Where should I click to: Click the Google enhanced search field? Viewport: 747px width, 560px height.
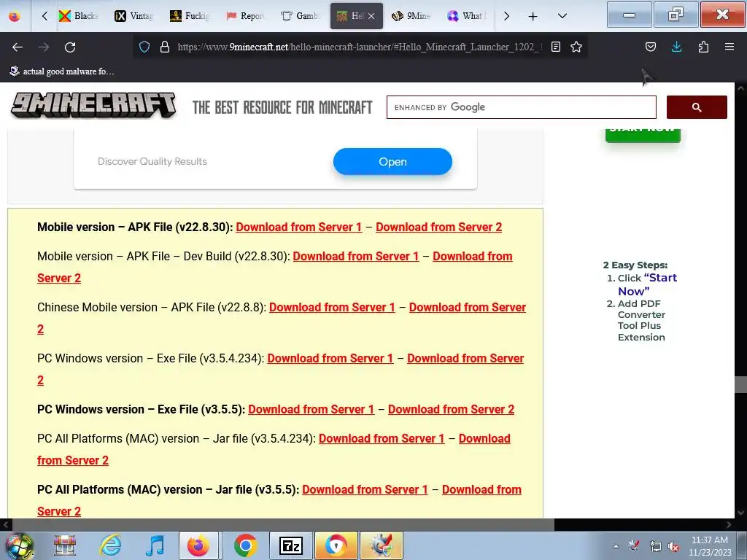[521, 107]
